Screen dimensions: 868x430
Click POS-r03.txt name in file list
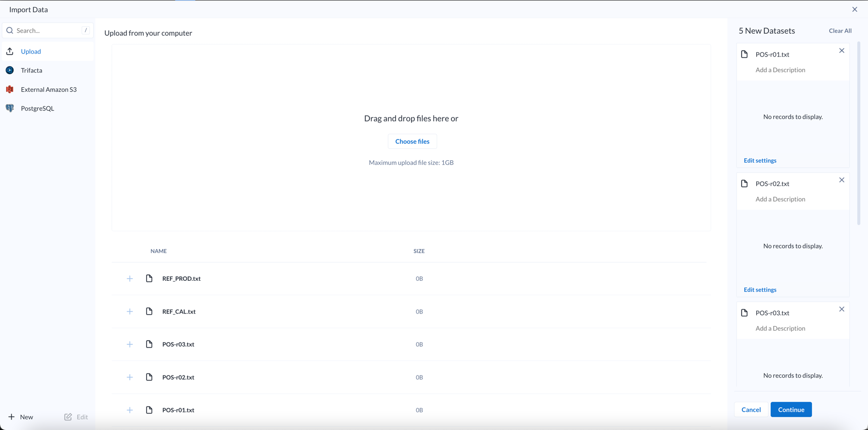[178, 344]
